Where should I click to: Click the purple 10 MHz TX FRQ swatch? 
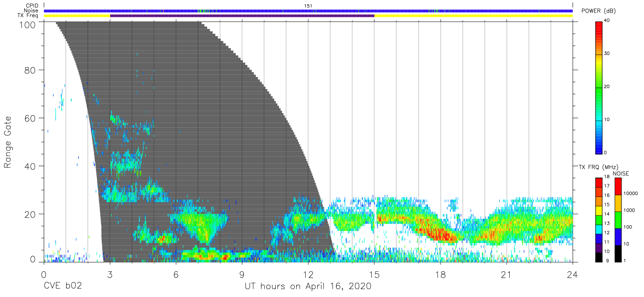coord(599,248)
